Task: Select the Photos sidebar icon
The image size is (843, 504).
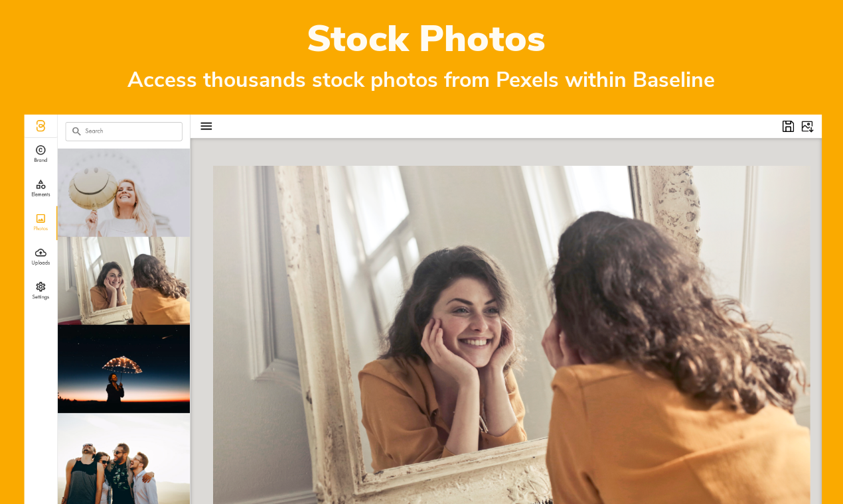Action: tap(40, 218)
